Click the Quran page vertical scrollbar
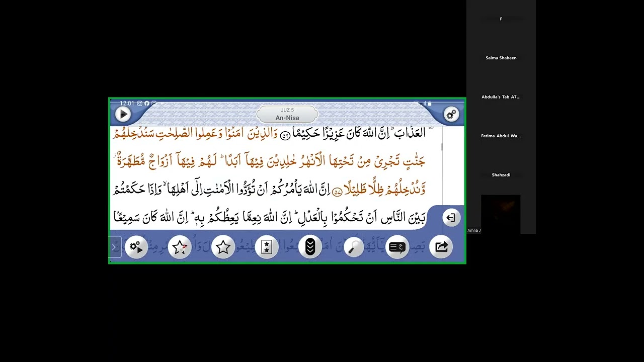 [442, 146]
